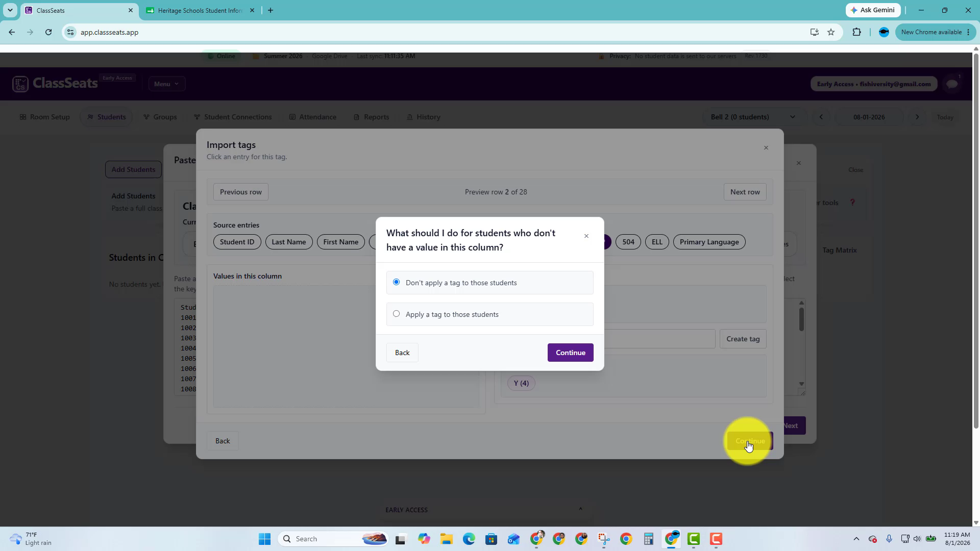Select "Apply a tag to those students" option
This screenshot has width=980, height=551.
(489, 314)
